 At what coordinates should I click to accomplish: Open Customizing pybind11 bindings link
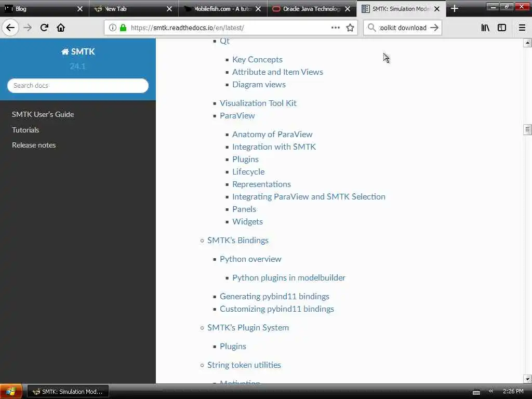[277, 309]
